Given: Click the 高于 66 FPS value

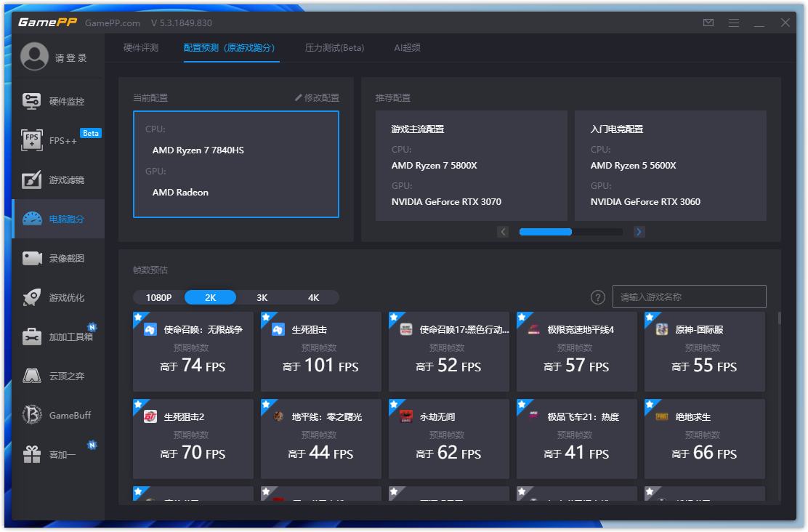Looking at the screenshot, I should (704, 453).
